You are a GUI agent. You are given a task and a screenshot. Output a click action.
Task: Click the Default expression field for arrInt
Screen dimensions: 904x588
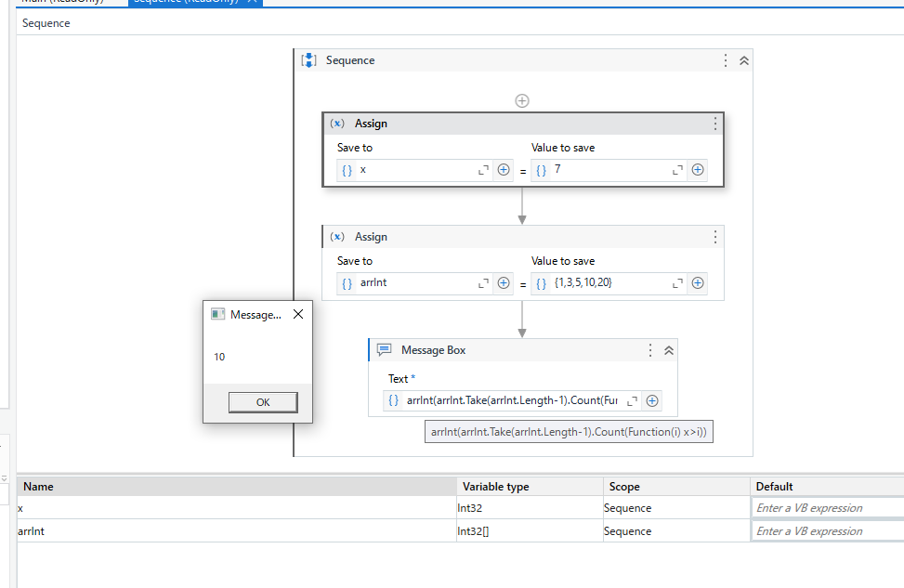pos(826,530)
